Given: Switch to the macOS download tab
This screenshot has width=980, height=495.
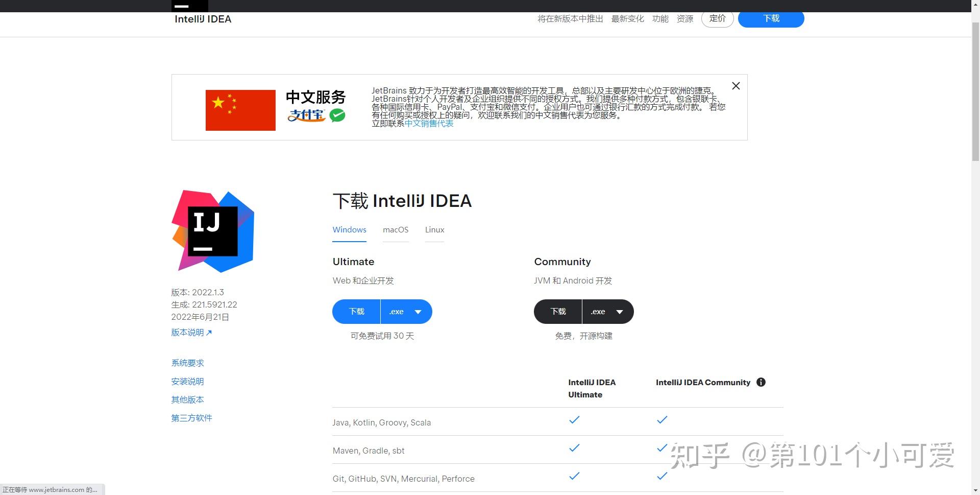Looking at the screenshot, I should (x=396, y=230).
